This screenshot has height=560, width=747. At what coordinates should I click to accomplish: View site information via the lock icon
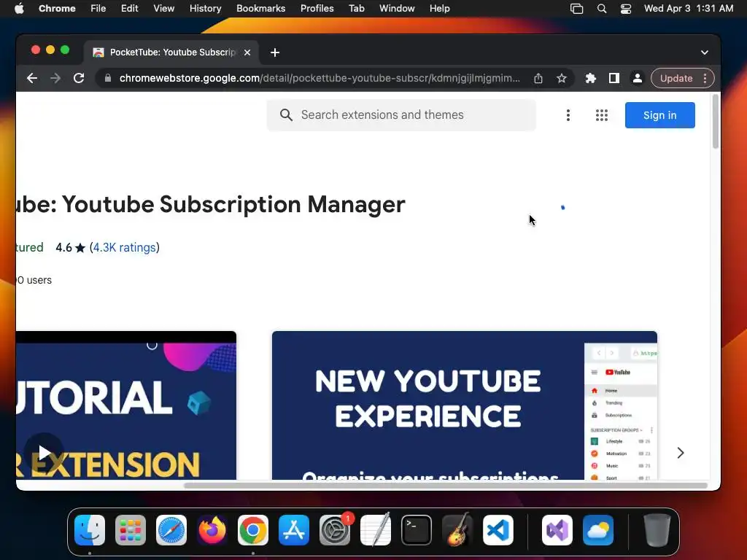[x=108, y=78]
